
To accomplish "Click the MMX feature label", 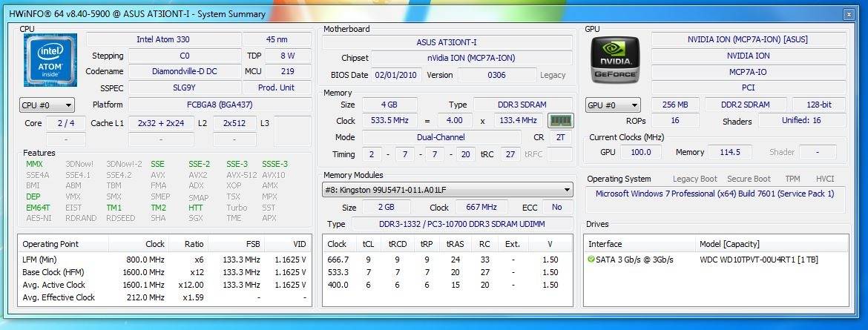I will pos(34,164).
